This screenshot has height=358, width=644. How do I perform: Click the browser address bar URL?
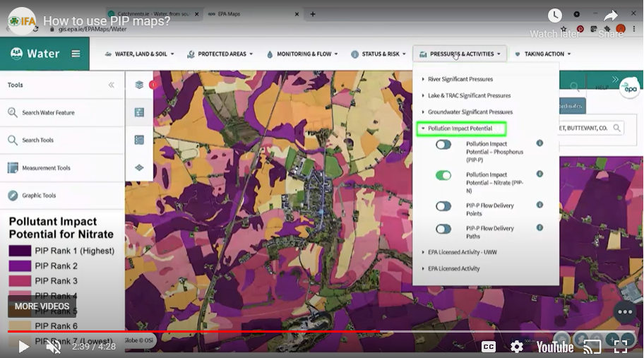(x=93, y=29)
